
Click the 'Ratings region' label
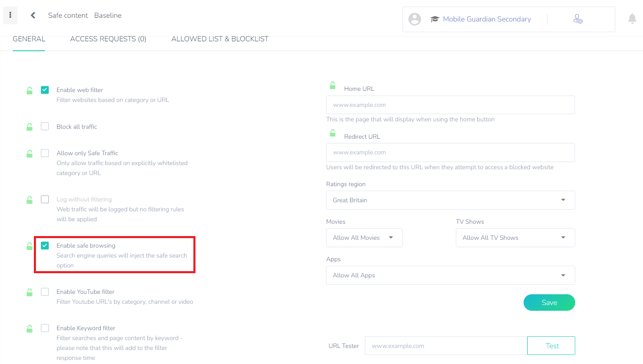point(346,184)
